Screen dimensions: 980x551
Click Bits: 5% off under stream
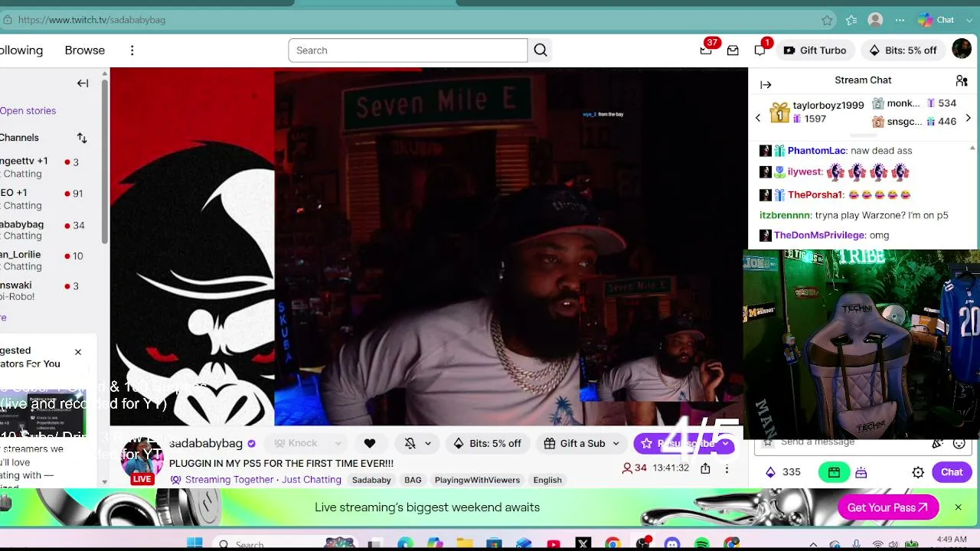(x=487, y=443)
